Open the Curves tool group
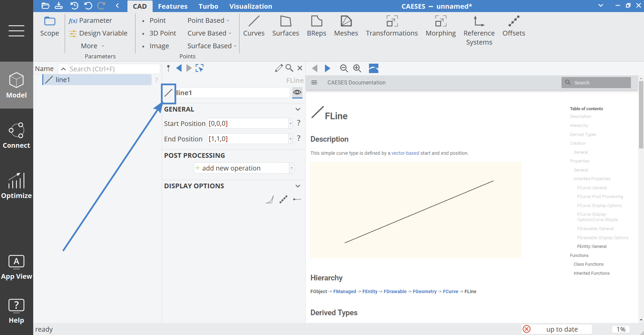644x335 pixels. pyautogui.click(x=254, y=26)
